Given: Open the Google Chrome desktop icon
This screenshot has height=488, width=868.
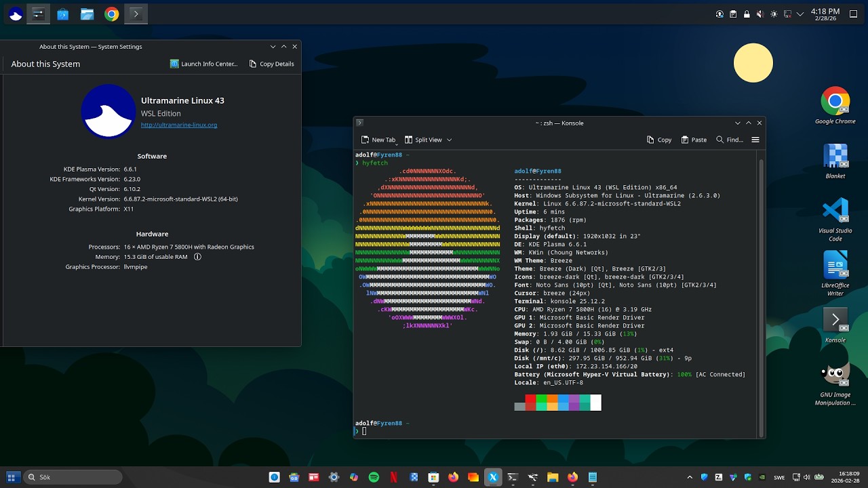Looking at the screenshot, I should point(835,106).
